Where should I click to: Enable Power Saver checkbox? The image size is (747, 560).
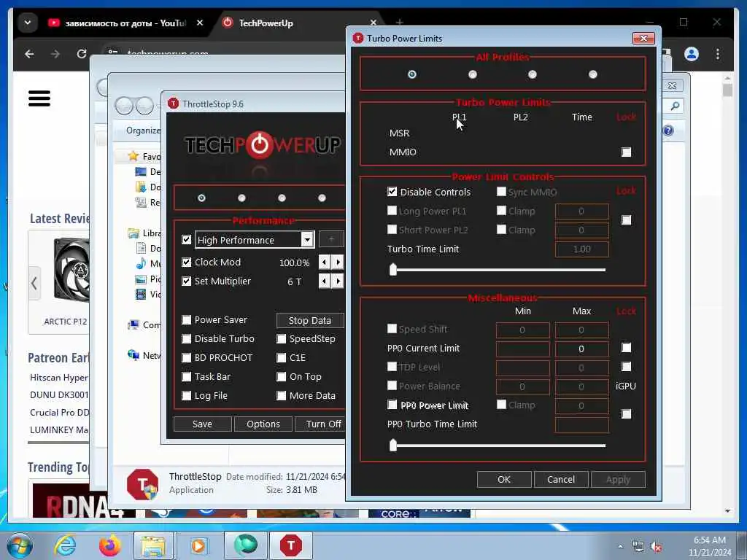tap(186, 319)
